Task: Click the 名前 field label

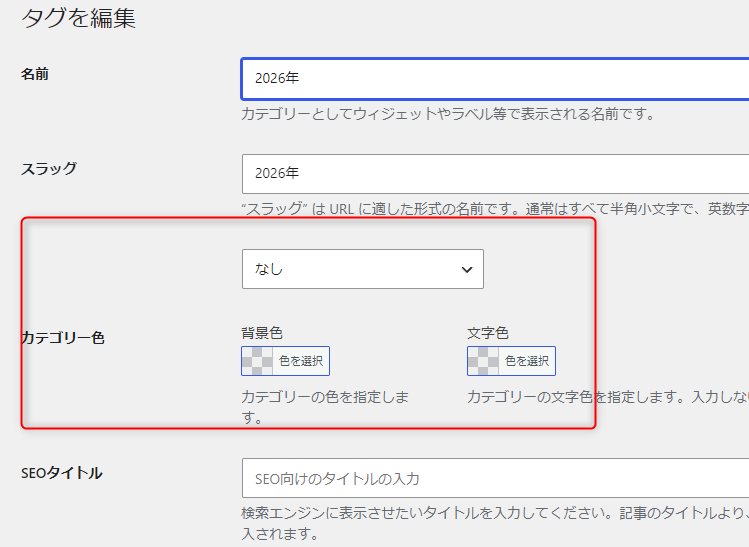Action: pos(35,75)
